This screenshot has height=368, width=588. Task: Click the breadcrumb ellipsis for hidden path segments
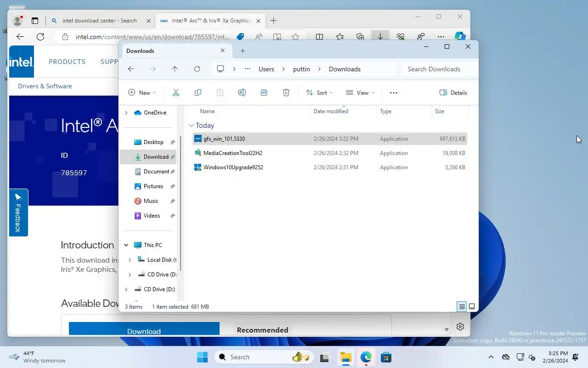click(248, 69)
